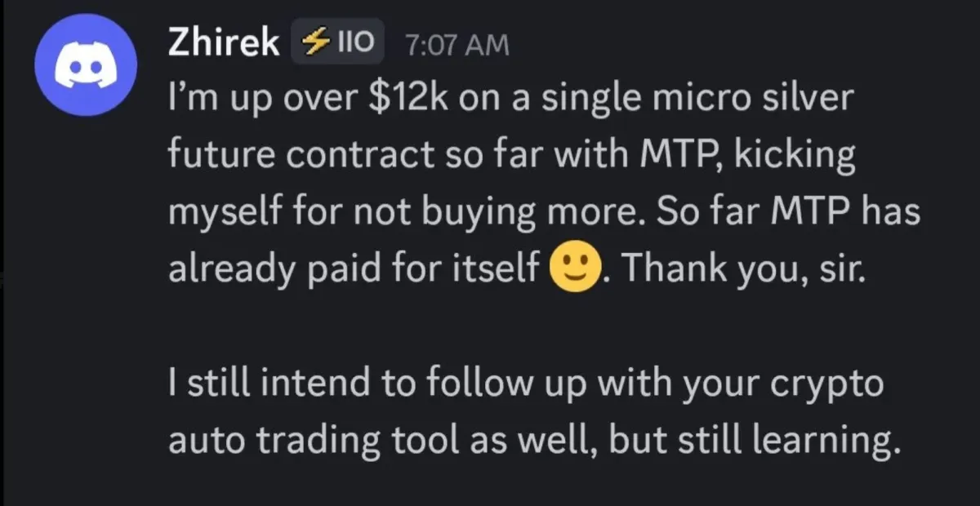The image size is (980, 506).
Task: Click the smiley face emoji
Action: (x=577, y=267)
